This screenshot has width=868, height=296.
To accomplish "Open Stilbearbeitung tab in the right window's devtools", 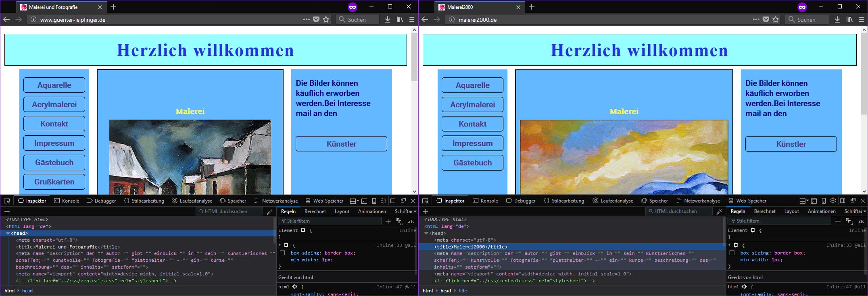I will pyautogui.click(x=564, y=201).
